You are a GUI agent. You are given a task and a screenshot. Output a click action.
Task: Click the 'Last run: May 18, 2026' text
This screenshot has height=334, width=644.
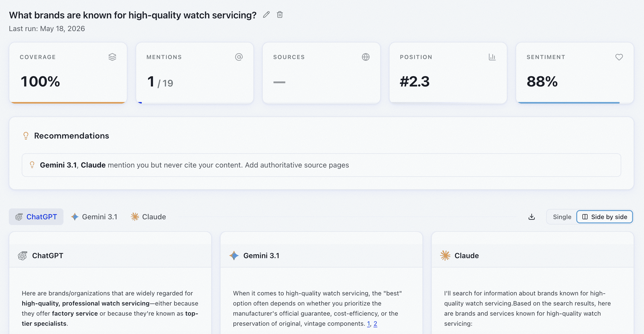[47, 28]
